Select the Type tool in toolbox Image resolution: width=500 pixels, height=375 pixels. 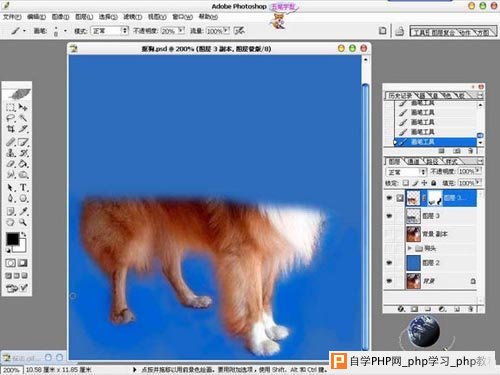[x=23, y=187]
